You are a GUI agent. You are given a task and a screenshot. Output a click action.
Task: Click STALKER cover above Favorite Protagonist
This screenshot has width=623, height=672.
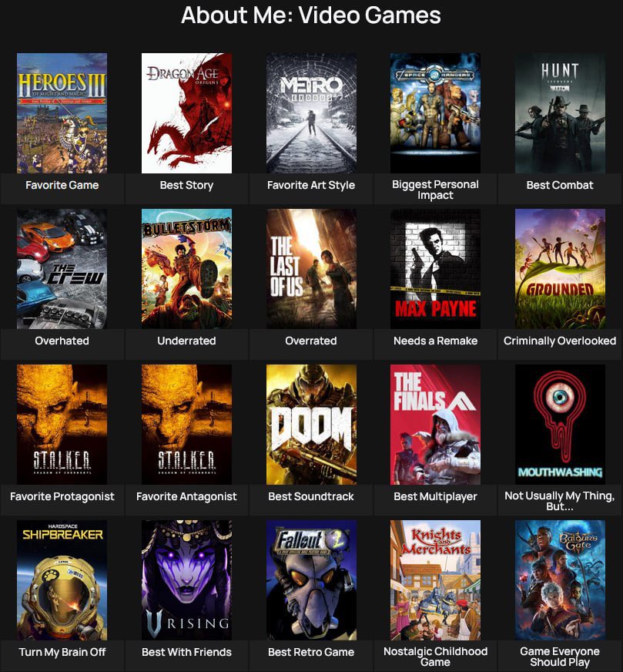(62, 425)
